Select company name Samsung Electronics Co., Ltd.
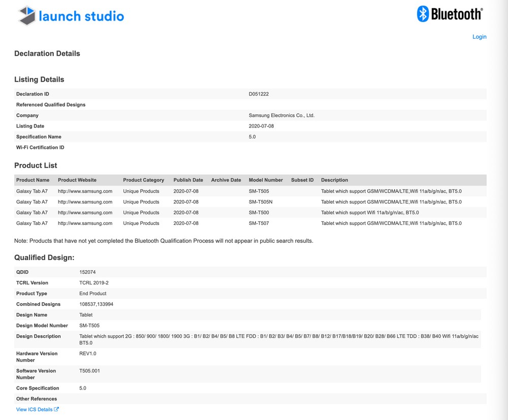 (281, 115)
